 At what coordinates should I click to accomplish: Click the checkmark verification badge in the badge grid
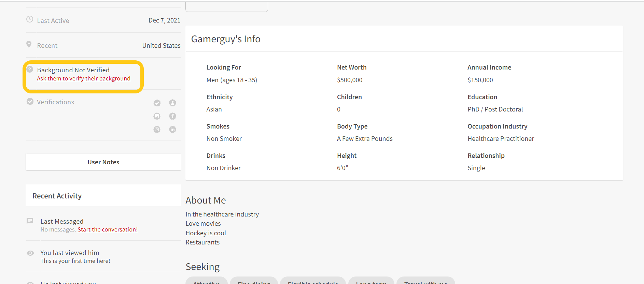click(157, 103)
